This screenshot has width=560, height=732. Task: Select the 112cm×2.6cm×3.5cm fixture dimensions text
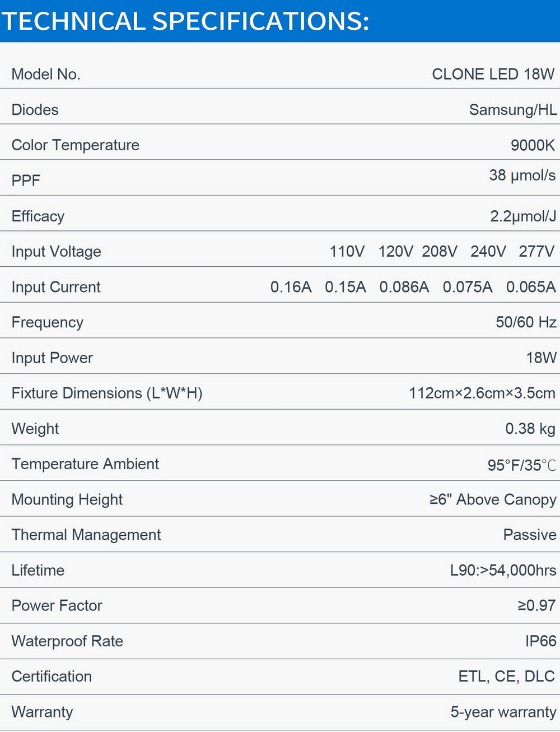click(482, 393)
